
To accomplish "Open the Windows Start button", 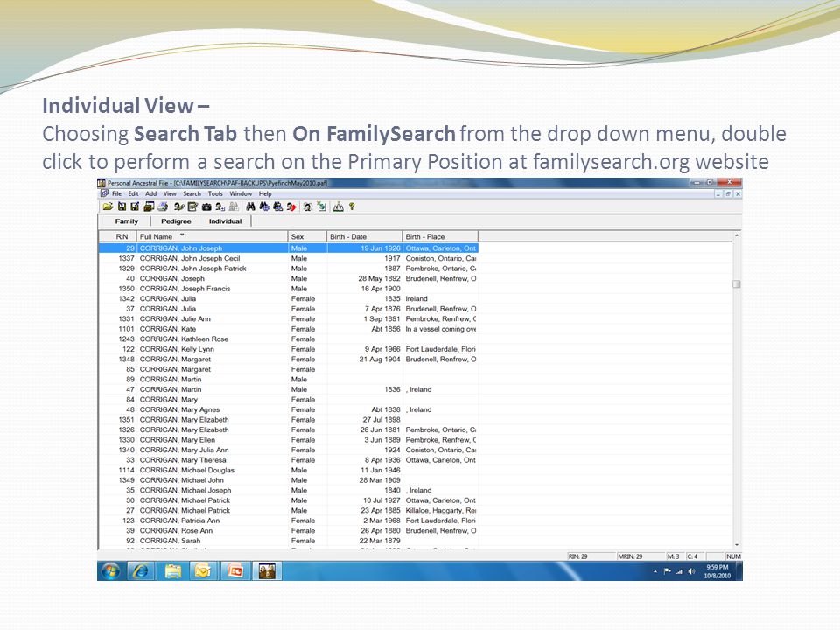I will click(110, 571).
